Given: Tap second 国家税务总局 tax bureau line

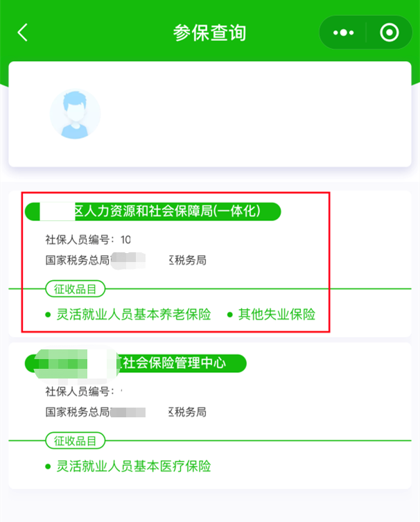Looking at the screenshot, I should (126, 412).
